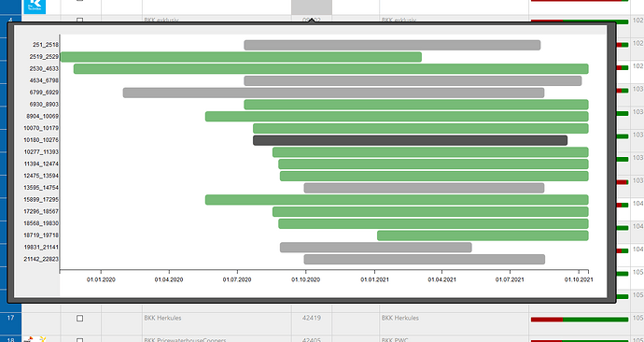Click the 01.01.2021 axis date label
644x342 pixels.
tap(374, 279)
